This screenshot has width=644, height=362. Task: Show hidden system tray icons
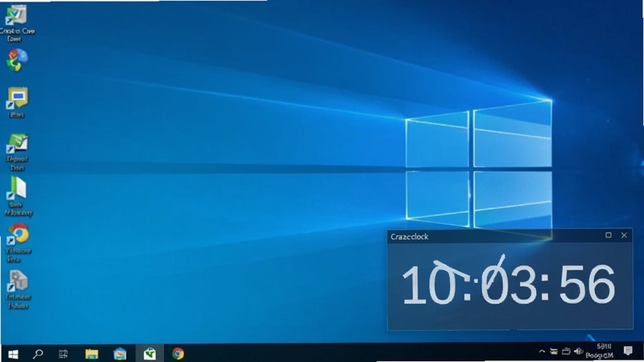coord(542,352)
